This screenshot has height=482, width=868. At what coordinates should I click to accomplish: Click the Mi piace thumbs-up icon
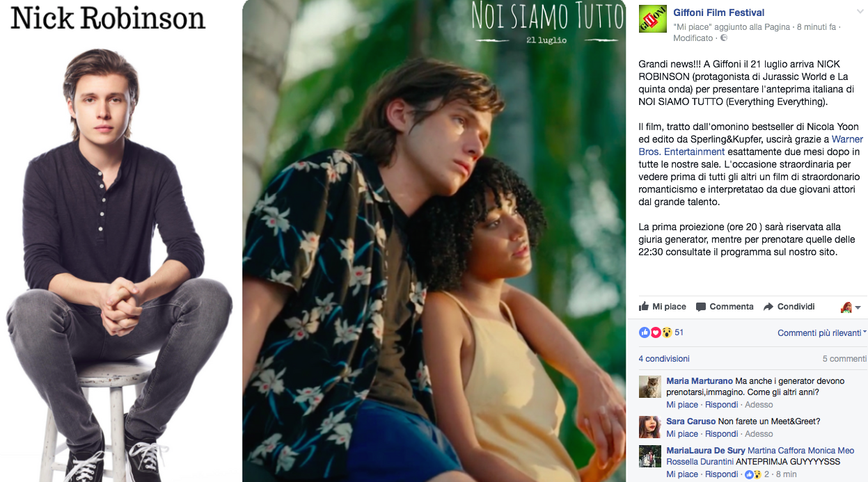(643, 307)
